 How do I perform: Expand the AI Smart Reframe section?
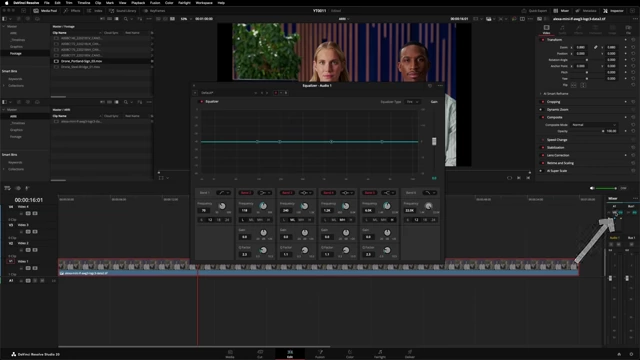pyautogui.click(x=541, y=94)
